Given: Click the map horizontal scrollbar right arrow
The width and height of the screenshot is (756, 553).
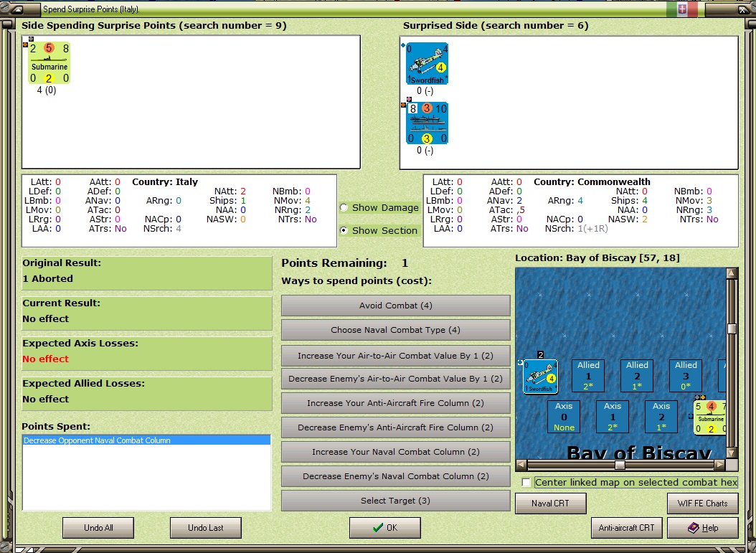Looking at the screenshot, I should coord(719,465).
